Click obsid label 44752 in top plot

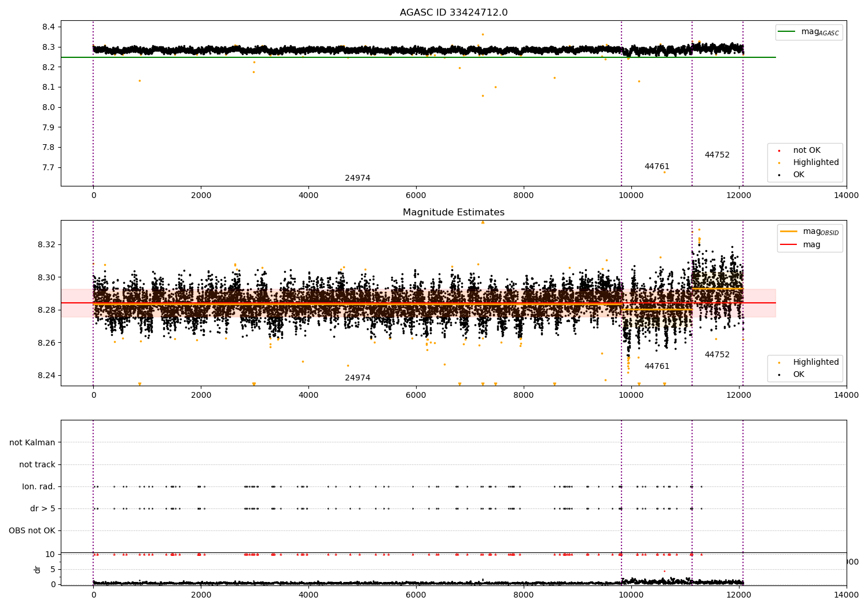click(x=717, y=155)
